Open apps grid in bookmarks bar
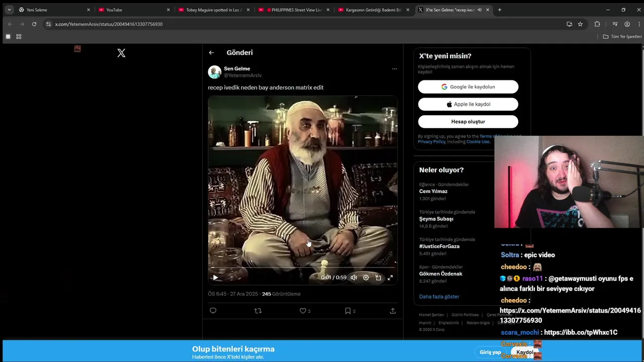This screenshot has height=362, width=644. coord(19,37)
